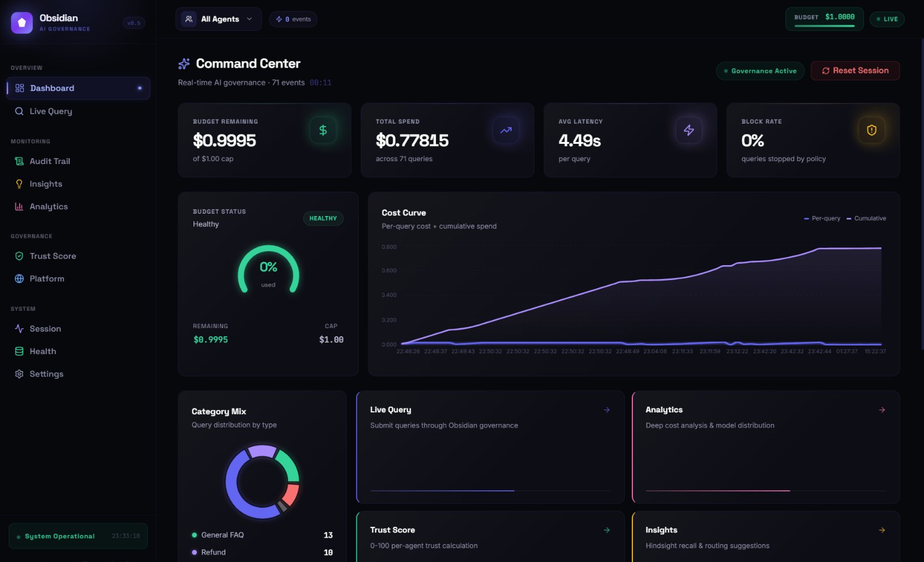Click the Platform globe icon
Viewport: 924px width, 562px height.
tap(19, 278)
